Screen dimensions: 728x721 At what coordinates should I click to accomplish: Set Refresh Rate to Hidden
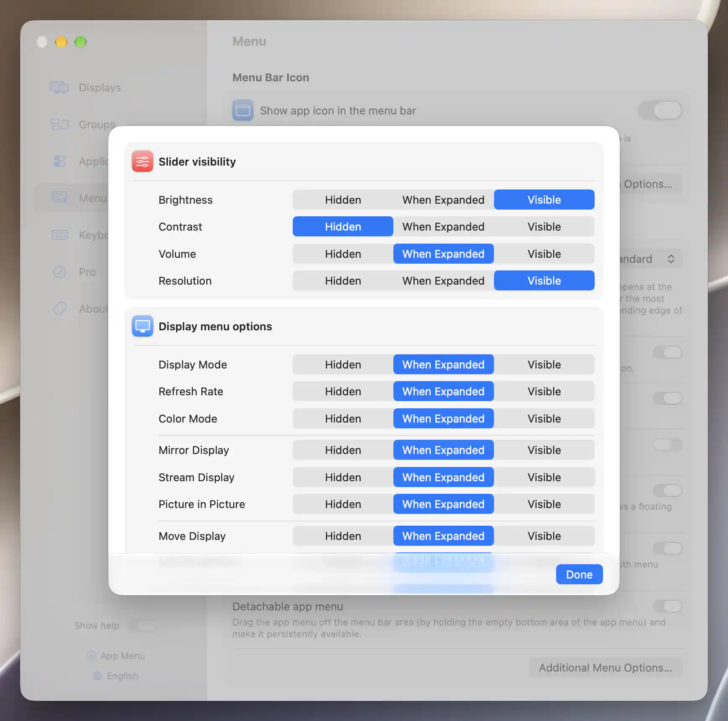(x=343, y=391)
